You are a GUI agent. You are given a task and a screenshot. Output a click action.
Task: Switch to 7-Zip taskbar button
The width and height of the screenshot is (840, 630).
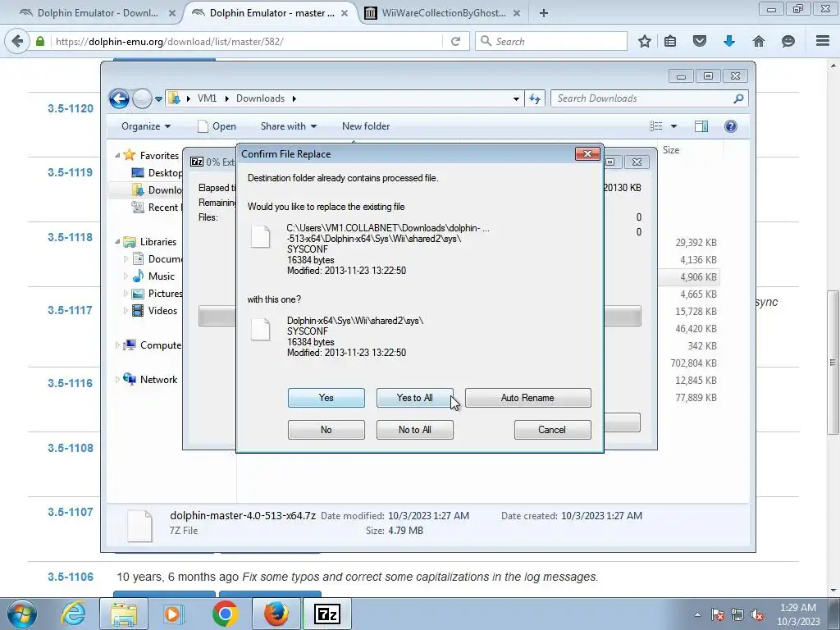coord(326,614)
